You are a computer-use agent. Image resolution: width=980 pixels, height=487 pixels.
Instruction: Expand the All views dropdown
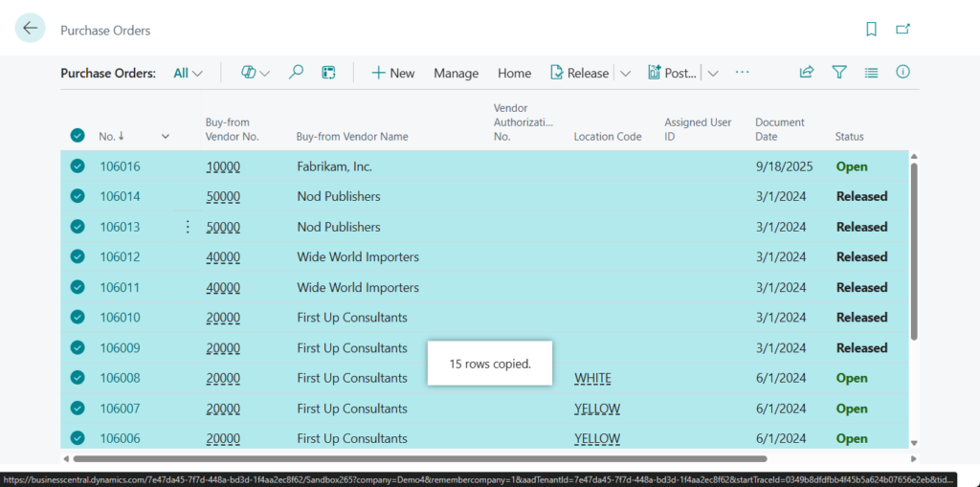[x=188, y=73]
